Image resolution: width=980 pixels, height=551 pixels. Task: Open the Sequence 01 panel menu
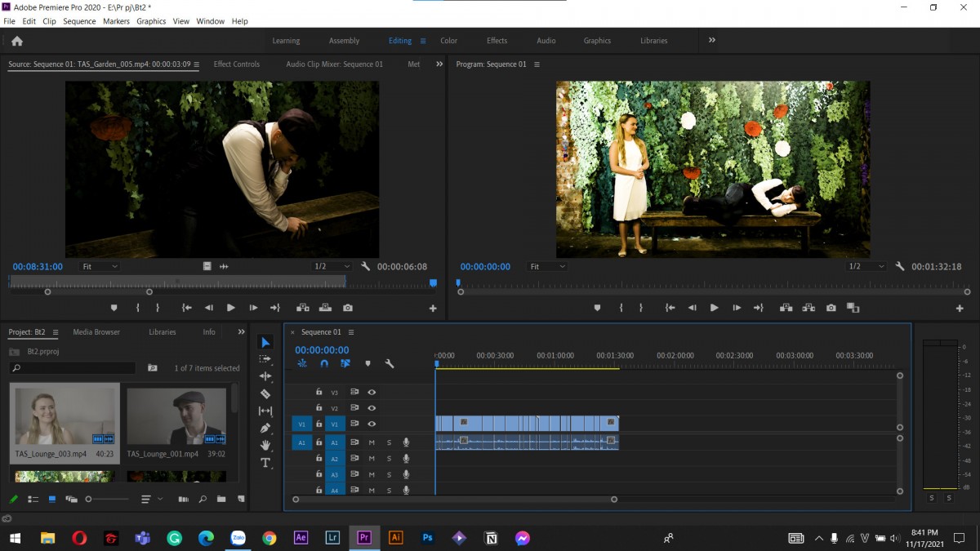351,332
